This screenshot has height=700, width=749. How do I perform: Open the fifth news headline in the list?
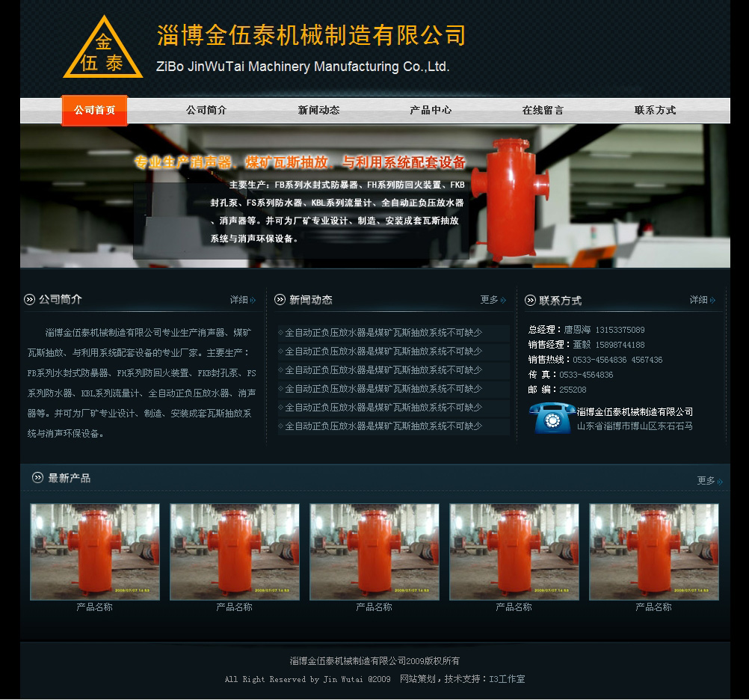[x=383, y=407]
